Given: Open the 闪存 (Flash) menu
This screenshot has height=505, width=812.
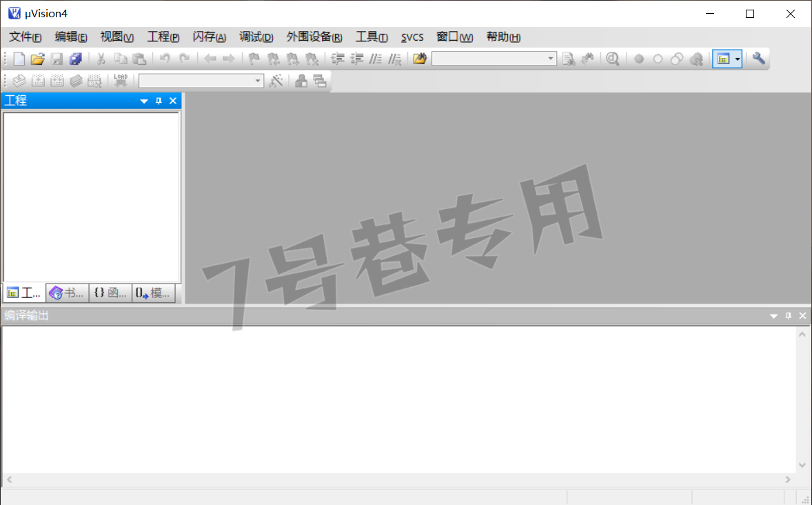Looking at the screenshot, I should pos(210,37).
